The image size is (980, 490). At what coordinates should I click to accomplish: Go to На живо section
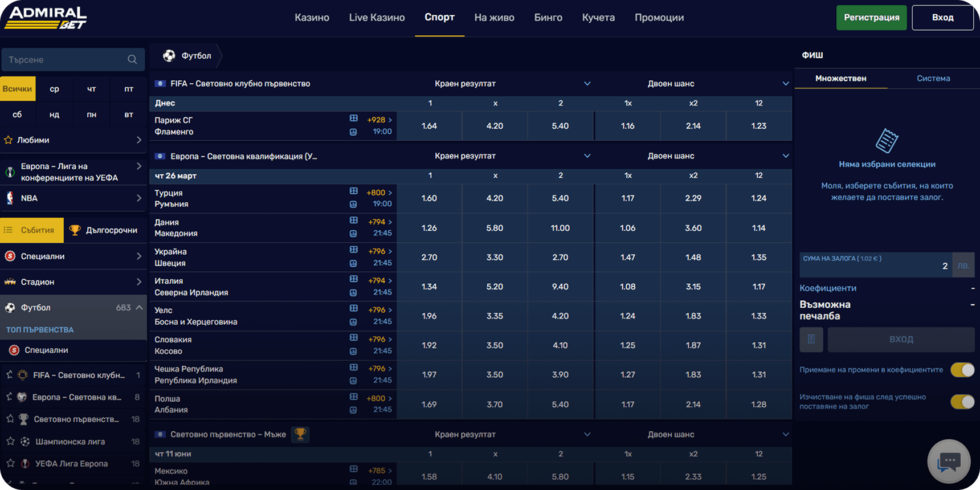(x=494, y=18)
